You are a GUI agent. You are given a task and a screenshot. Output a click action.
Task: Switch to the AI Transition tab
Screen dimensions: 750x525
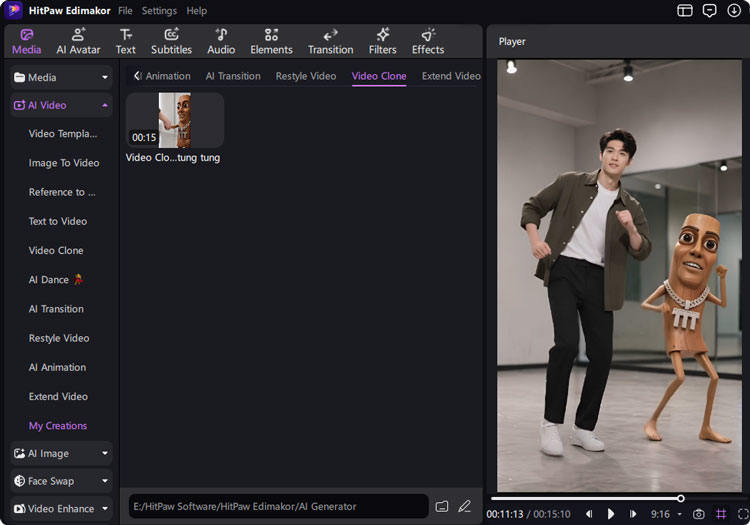pyautogui.click(x=233, y=76)
